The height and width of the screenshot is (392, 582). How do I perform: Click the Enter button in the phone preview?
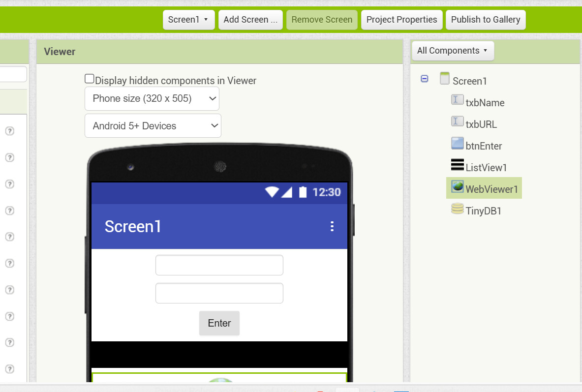pyautogui.click(x=219, y=323)
